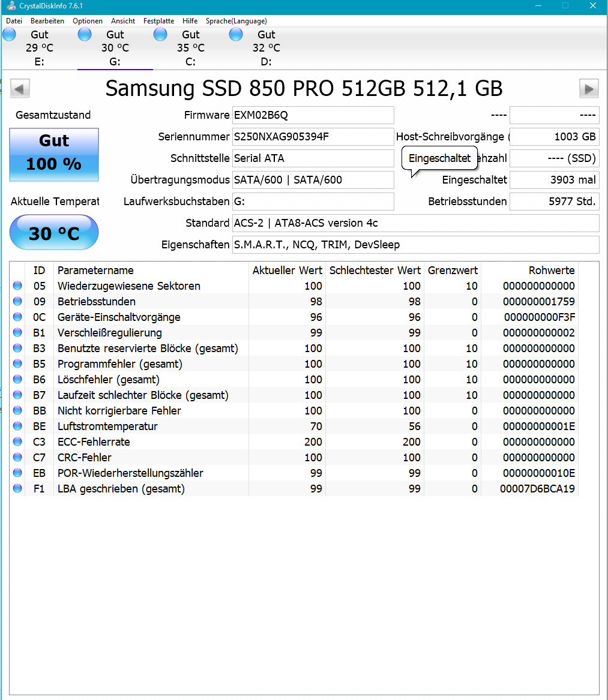Click status dot of Benutzte reservierte Blöcke row
This screenshot has width=608, height=700.
tap(17, 349)
